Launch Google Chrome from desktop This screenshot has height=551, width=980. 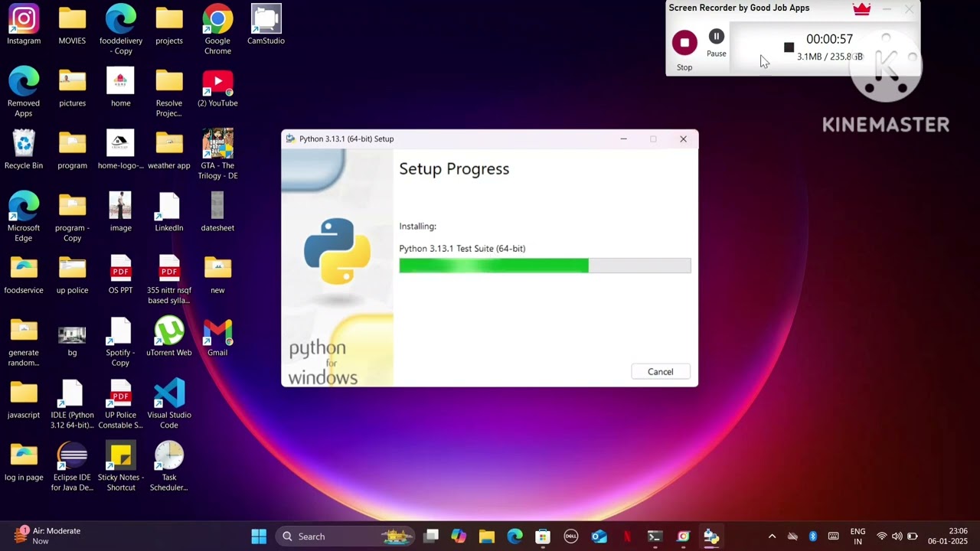(x=217, y=30)
